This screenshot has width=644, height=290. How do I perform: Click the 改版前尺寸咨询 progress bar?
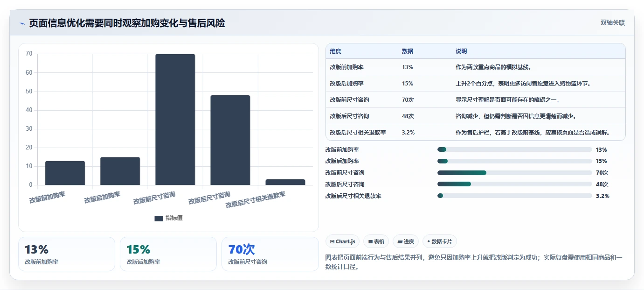[x=514, y=173]
